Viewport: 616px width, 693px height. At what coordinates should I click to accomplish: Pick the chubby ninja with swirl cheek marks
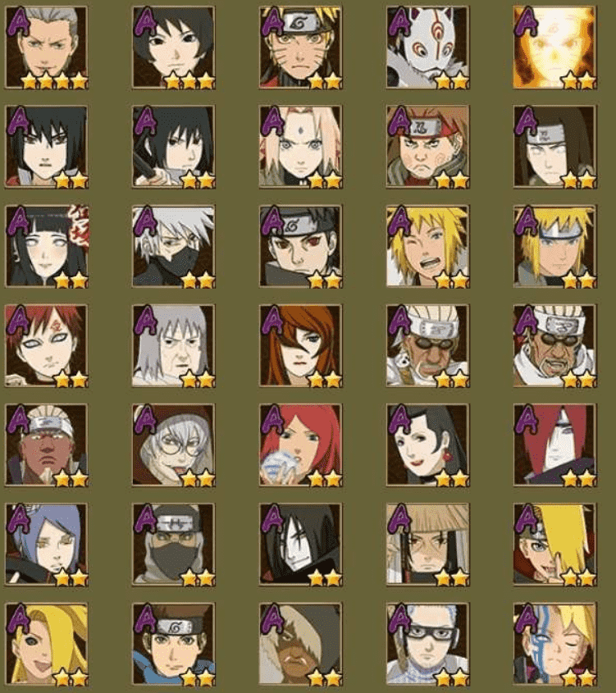[427, 147]
